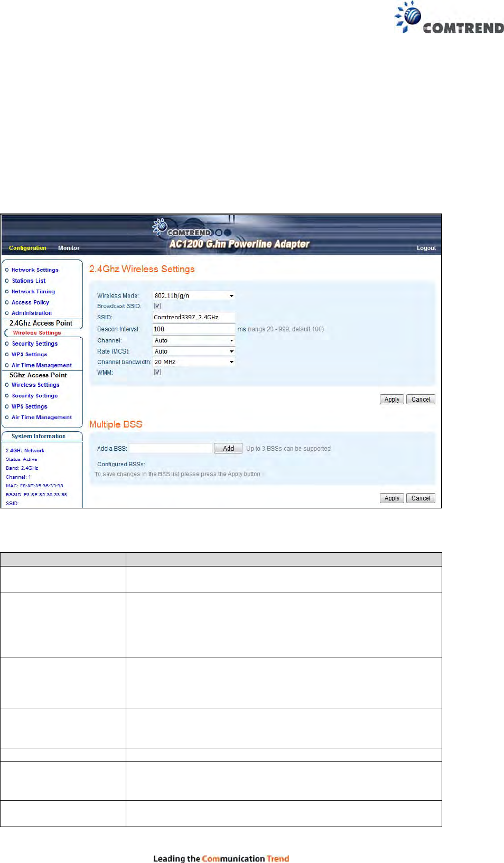504x863 pixels.
Task: Open 2.4Ghz Security Settings
Action: coord(35,344)
